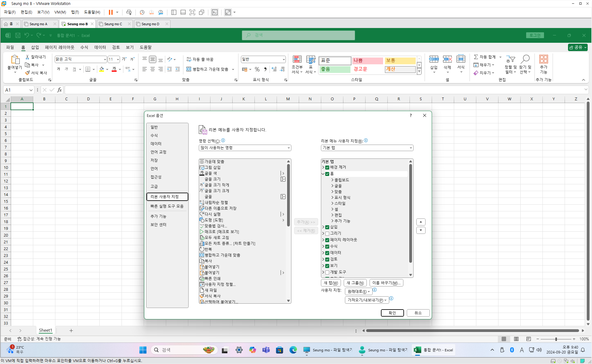The height and width of the screenshot is (364, 592).
Task: Open Conditional Formatting icon
Action: [x=297, y=59]
